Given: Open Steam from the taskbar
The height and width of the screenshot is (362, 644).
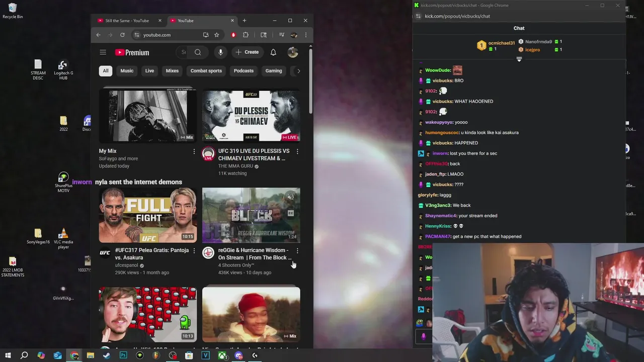Looking at the screenshot, I should (x=107, y=355).
